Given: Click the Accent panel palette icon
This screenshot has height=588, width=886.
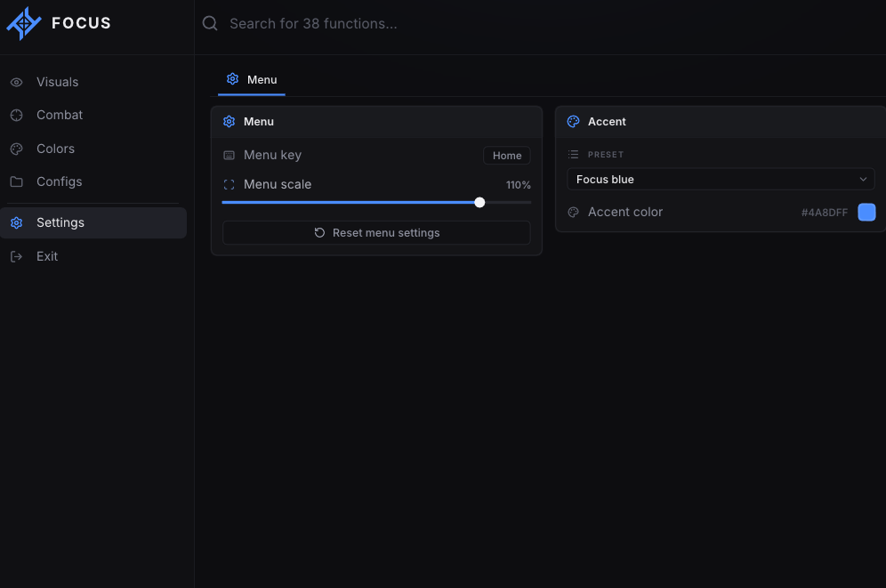Looking at the screenshot, I should [573, 122].
